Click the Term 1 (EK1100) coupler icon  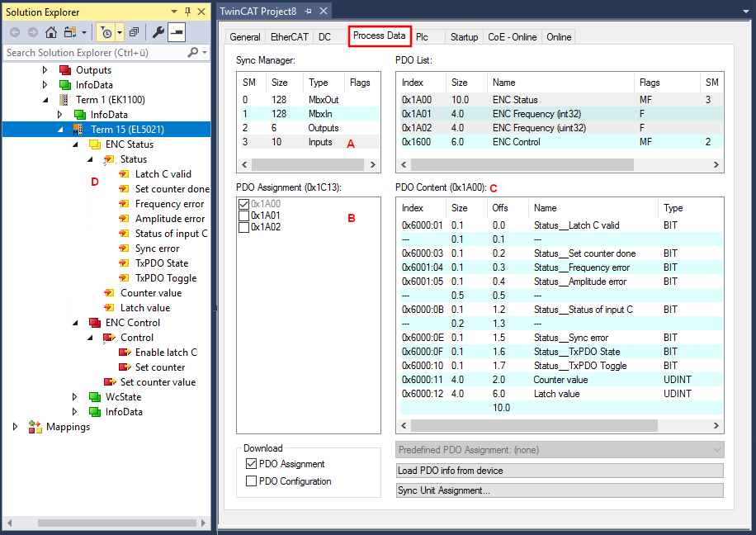point(64,100)
